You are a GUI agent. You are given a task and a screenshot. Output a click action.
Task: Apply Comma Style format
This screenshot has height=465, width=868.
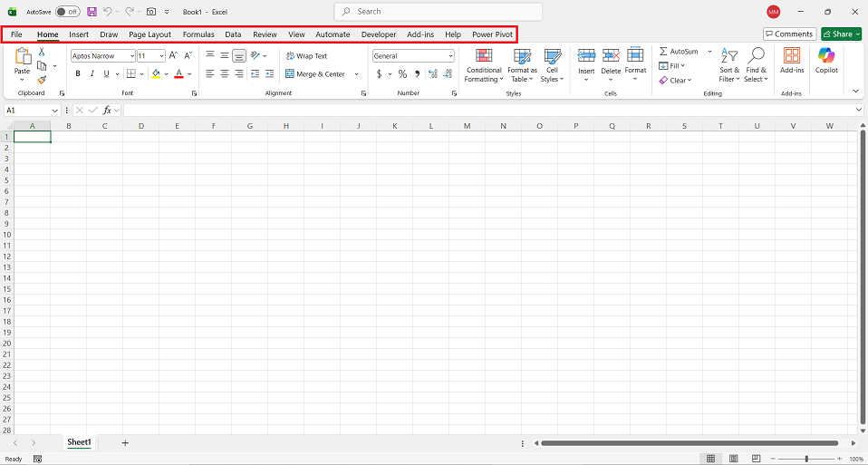[418, 73]
